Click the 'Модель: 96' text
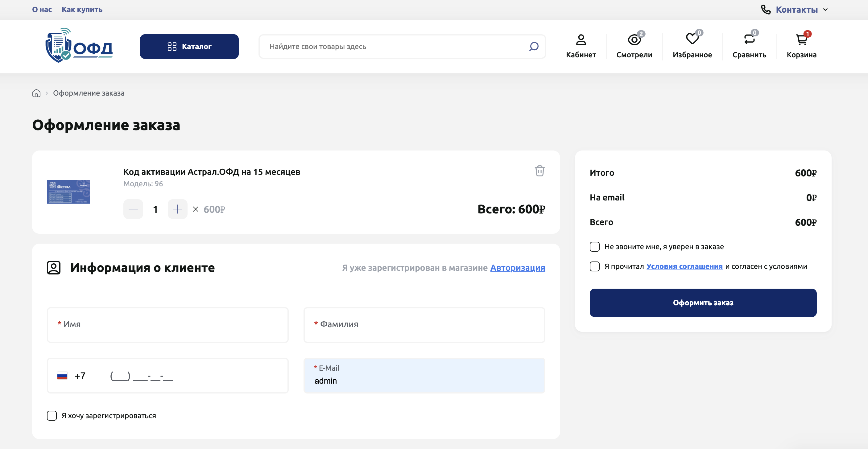 [143, 184]
